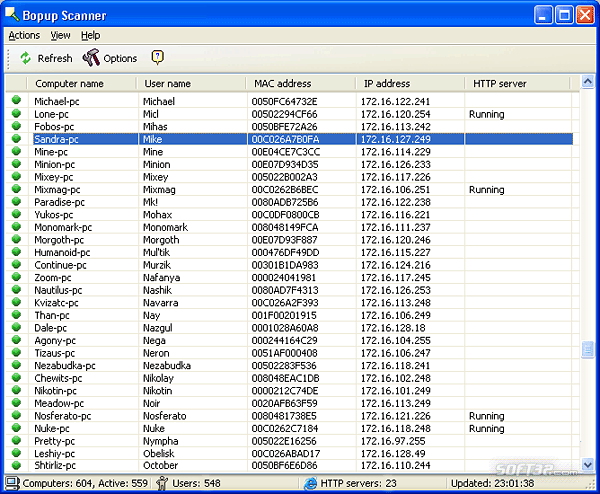Click Running status for Lone-pc

pyautogui.click(x=486, y=114)
